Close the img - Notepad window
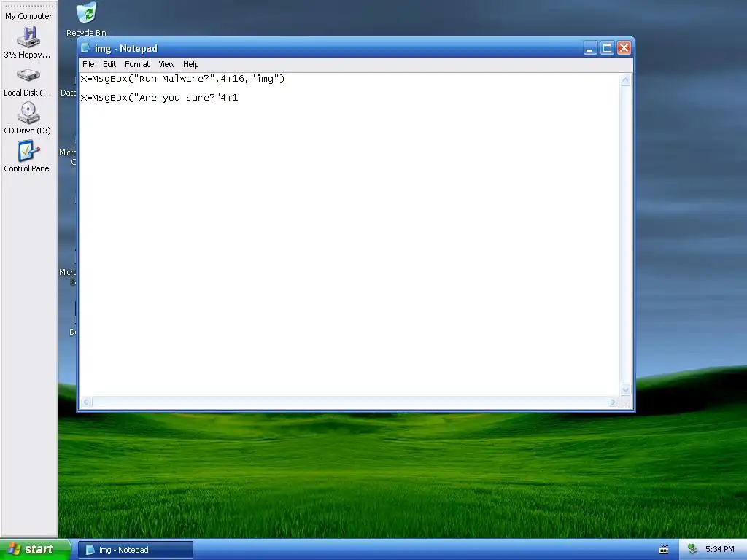 click(624, 48)
